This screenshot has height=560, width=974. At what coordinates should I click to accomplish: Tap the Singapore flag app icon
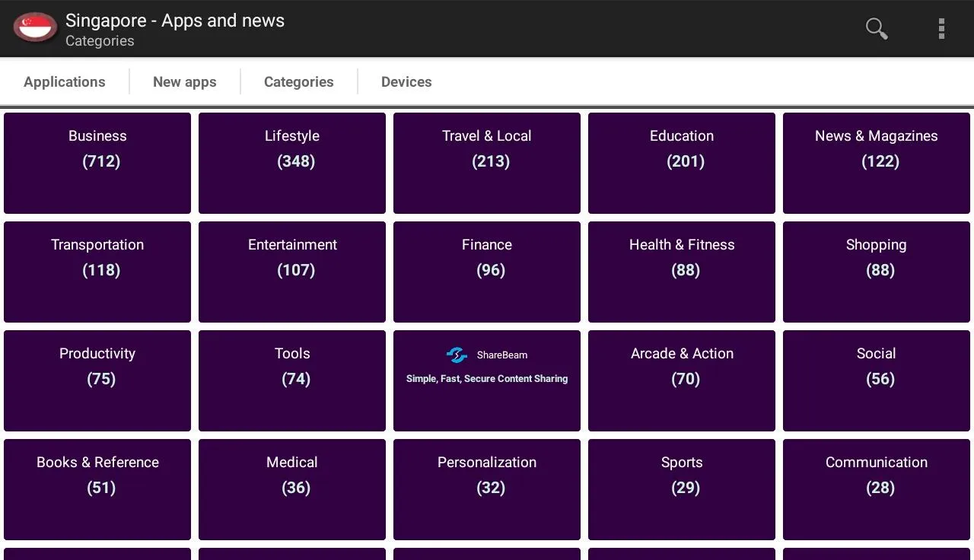tap(35, 28)
